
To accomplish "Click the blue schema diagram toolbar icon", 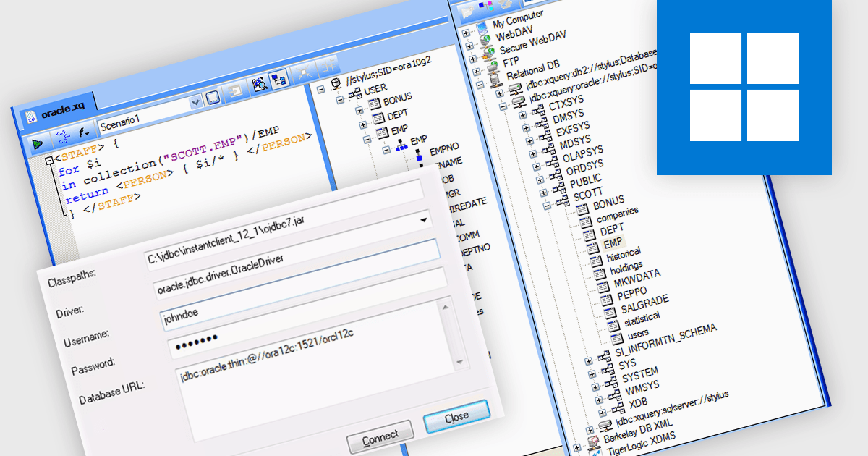I will 278,80.
